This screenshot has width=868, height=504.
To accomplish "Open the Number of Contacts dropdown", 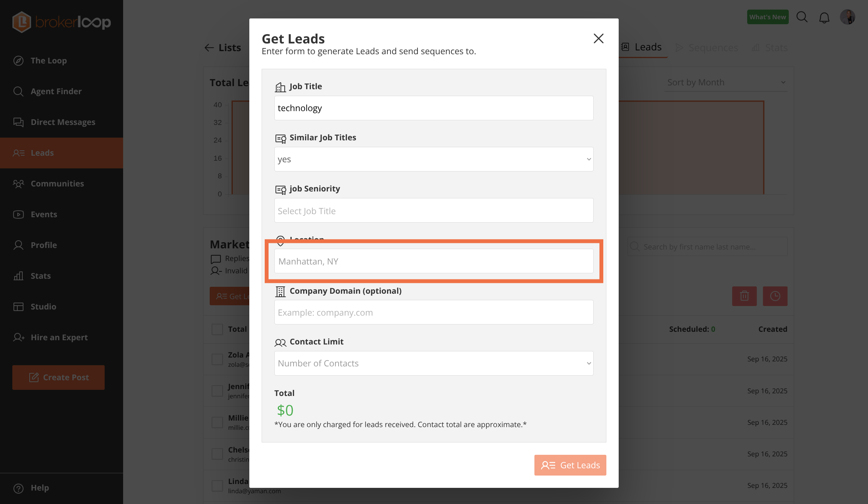I will [434, 363].
